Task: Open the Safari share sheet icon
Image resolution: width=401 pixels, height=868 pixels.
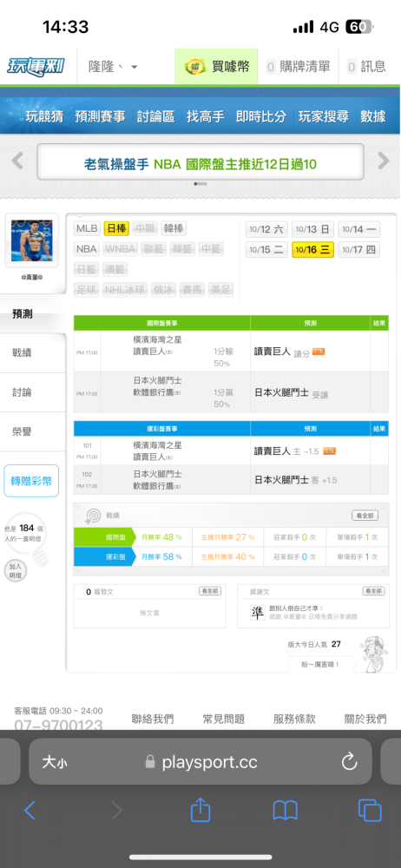Action: pyautogui.click(x=200, y=810)
